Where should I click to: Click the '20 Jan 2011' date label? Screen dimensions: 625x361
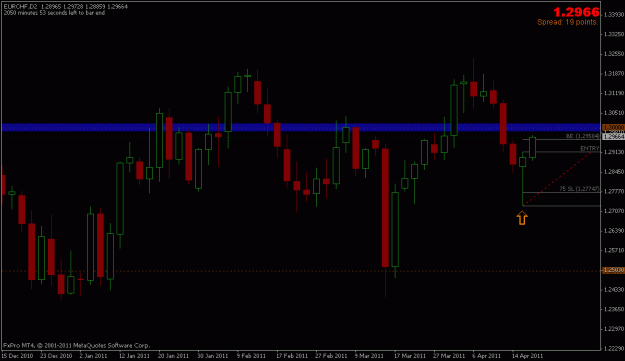tap(173, 355)
